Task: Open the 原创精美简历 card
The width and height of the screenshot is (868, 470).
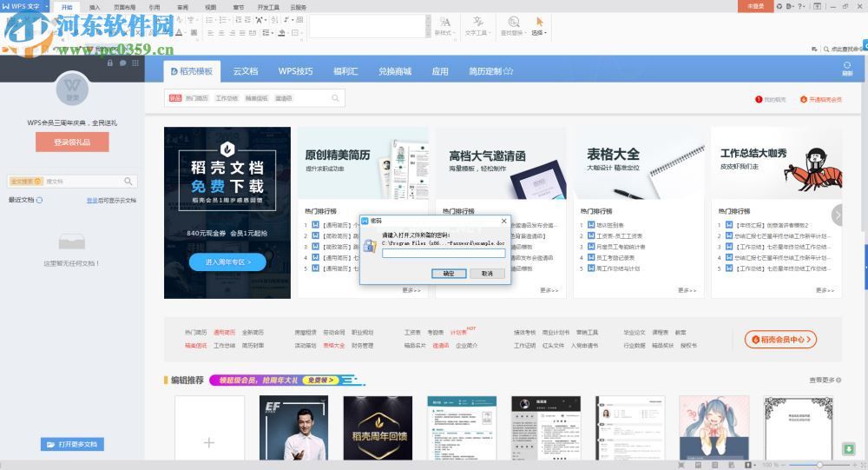Action: 363,162
